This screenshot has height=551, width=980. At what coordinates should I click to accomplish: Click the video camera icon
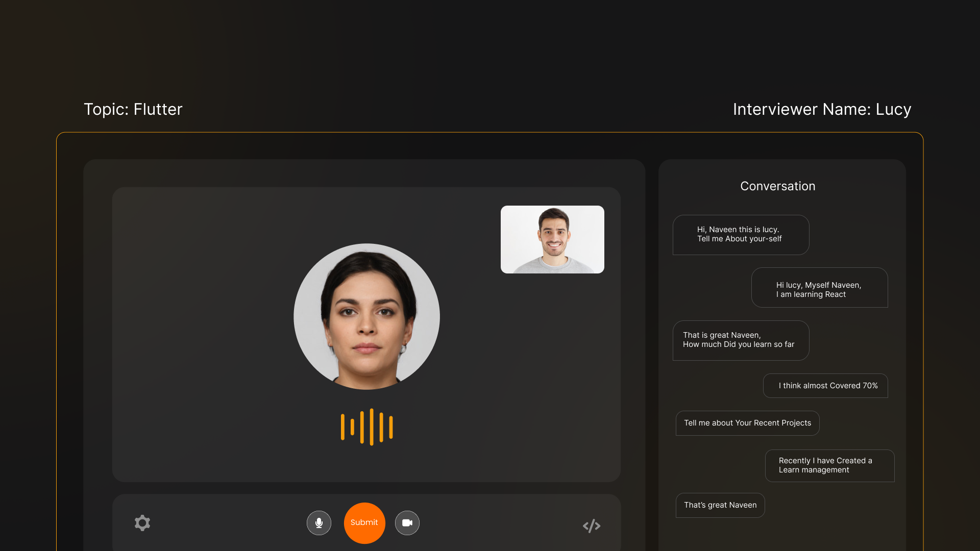point(407,523)
